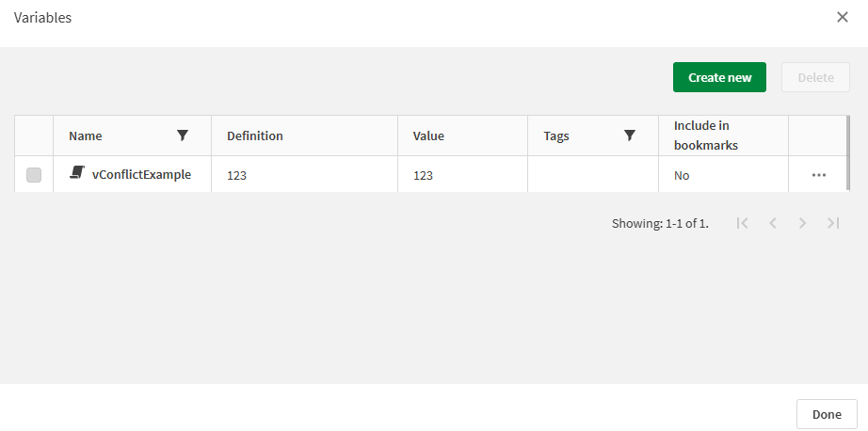Confirm with the Done button
The width and height of the screenshot is (868, 431).
[827, 414]
